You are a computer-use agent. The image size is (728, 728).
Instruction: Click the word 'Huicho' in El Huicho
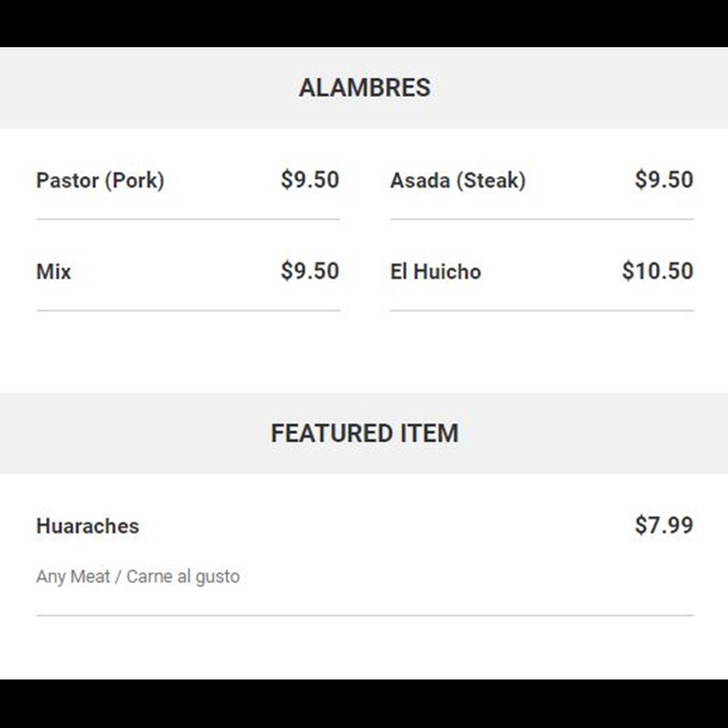click(x=447, y=272)
